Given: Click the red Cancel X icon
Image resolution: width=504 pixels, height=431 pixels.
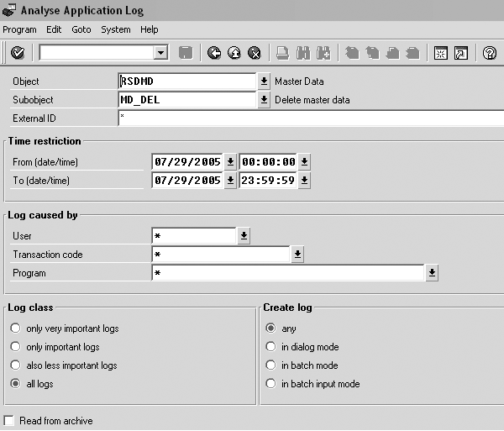Looking at the screenshot, I should 255,53.
